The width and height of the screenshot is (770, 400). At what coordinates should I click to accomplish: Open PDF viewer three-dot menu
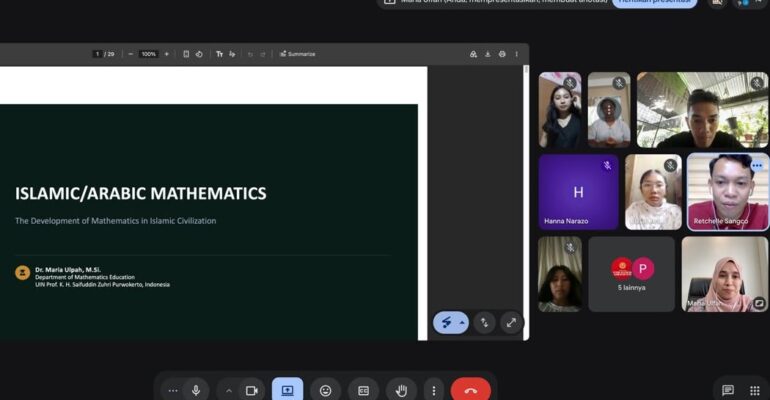click(517, 54)
